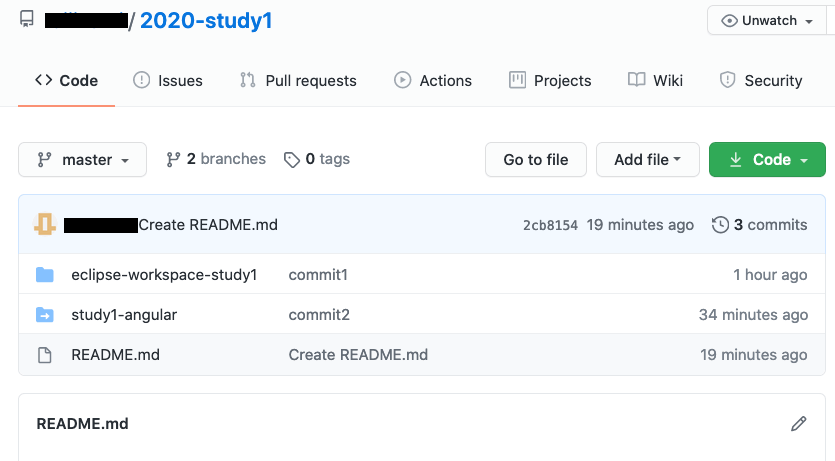Open the eclipse-workspace-study1 folder
The image size is (835, 461).
[x=164, y=275]
